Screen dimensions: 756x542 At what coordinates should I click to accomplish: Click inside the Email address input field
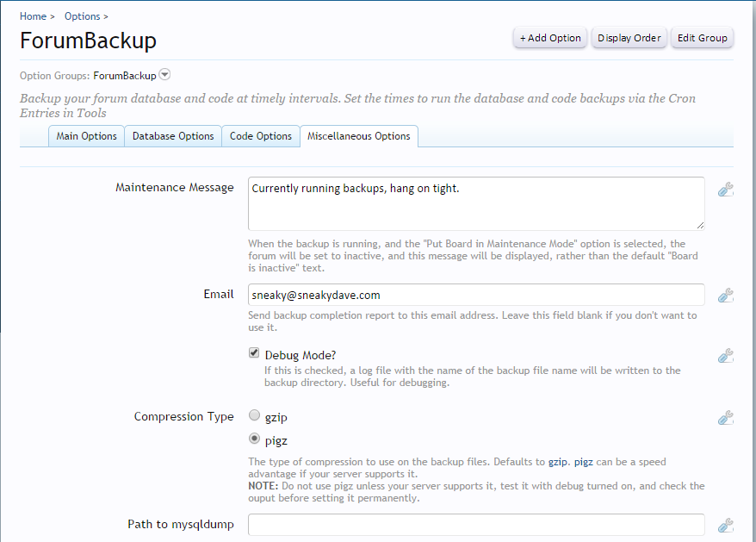(x=474, y=294)
